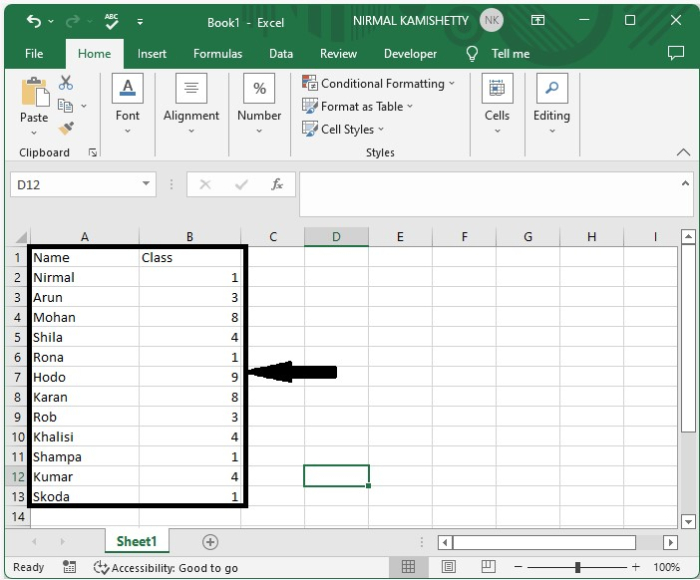Click the Copy icon
700x580 pixels.
66,105
